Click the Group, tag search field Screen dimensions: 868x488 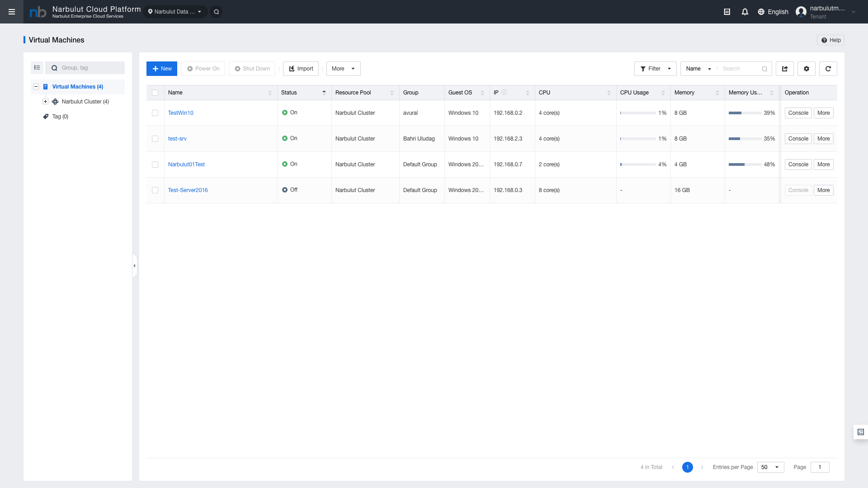[x=85, y=68]
